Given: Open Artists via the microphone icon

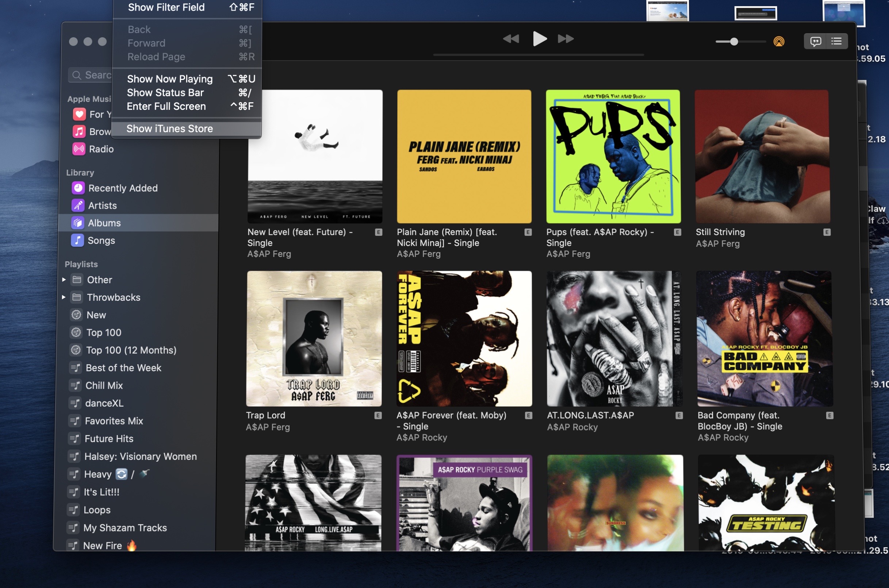Looking at the screenshot, I should pyautogui.click(x=78, y=205).
